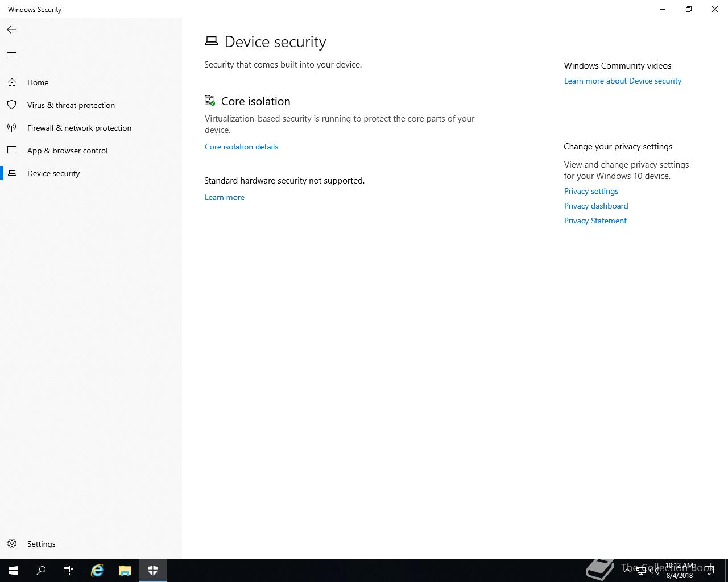Click the Windows Security window title
Viewport: 728px width, 582px height.
click(x=35, y=10)
